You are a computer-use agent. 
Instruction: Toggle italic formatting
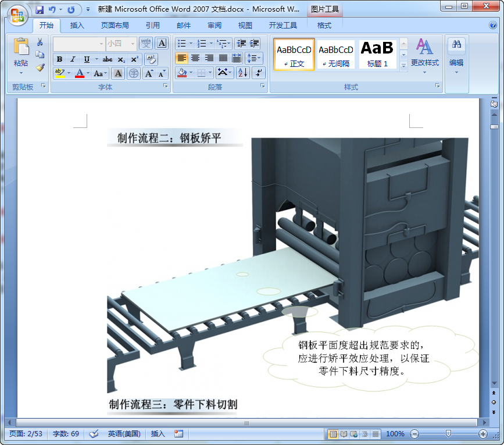pos(73,59)
